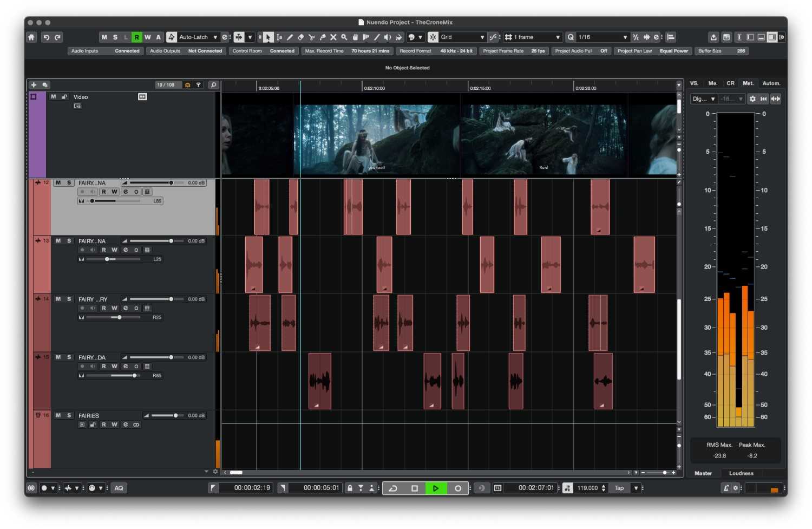Adjust volume fader on FAIRIES track
This screenshot has width=812, height=529.
click(x=175, y=416)
